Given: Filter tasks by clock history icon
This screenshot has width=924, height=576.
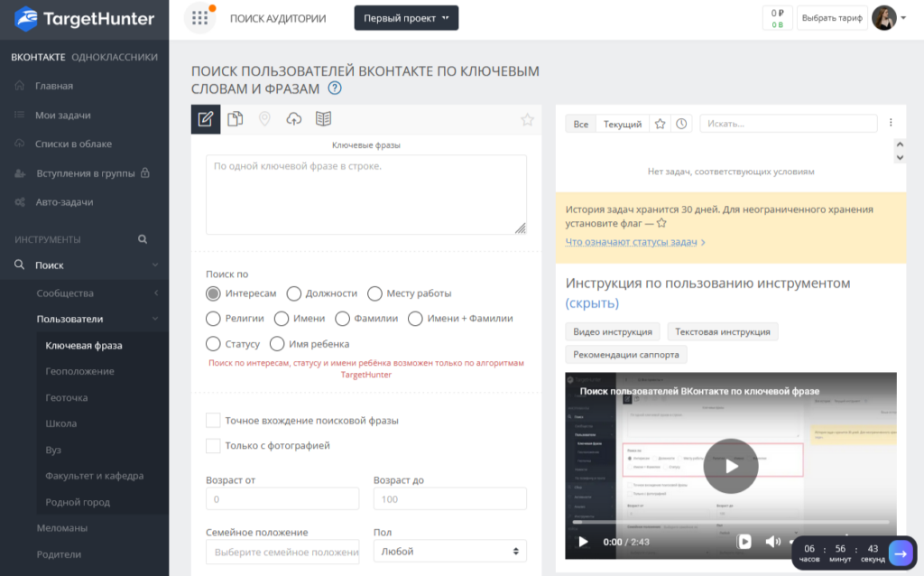Looking at the screenshot, I should tap(681, 124).
